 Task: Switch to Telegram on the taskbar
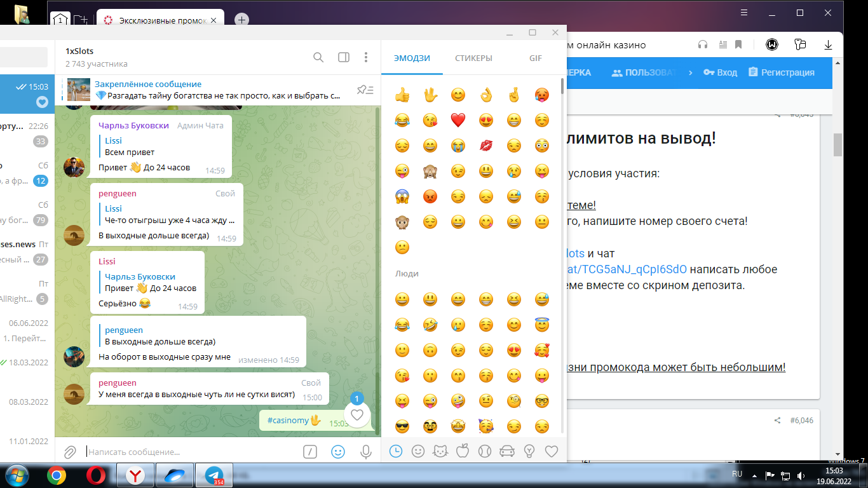coord(214,475)
